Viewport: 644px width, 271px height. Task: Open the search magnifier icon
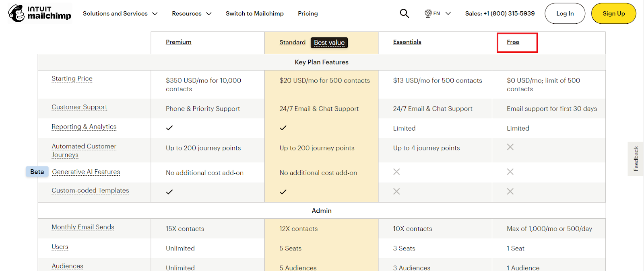404,14
